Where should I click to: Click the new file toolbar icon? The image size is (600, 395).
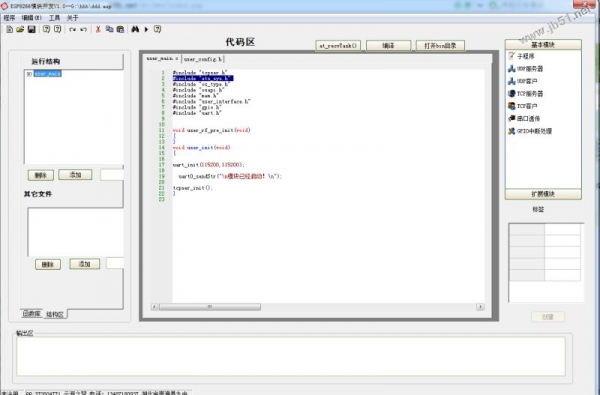click(10, 29)
